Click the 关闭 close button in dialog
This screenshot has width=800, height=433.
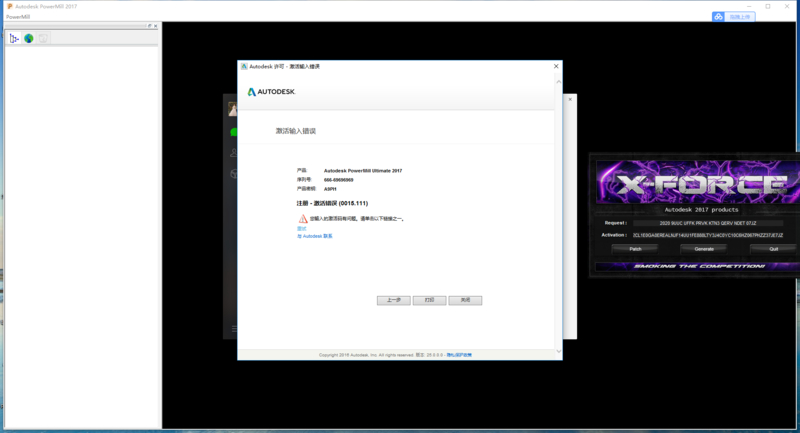coord(465,300)
